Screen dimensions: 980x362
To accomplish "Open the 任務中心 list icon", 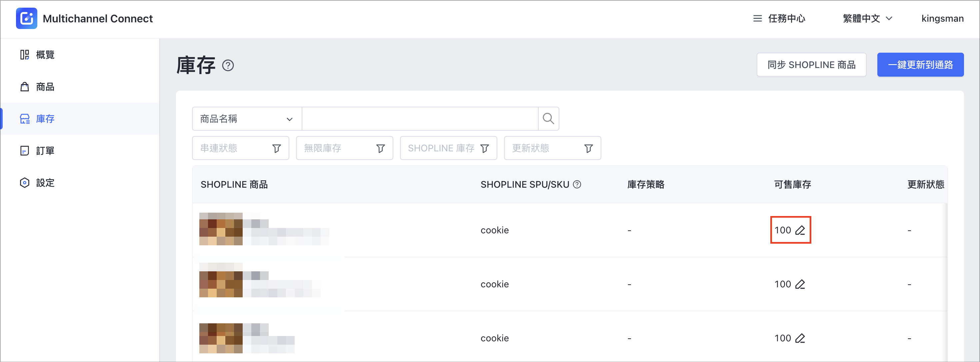I will pyautogui.click(x=757, y=19).
